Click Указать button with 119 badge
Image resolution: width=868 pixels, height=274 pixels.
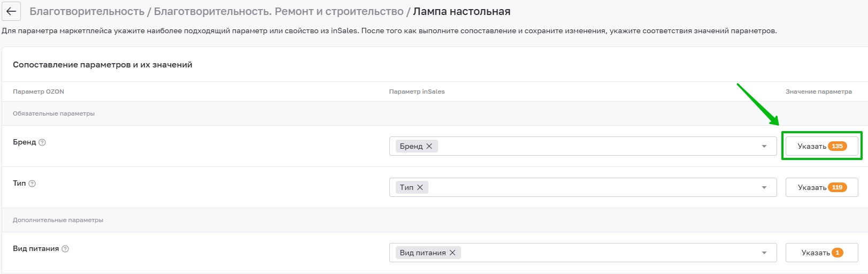(822, 187)
